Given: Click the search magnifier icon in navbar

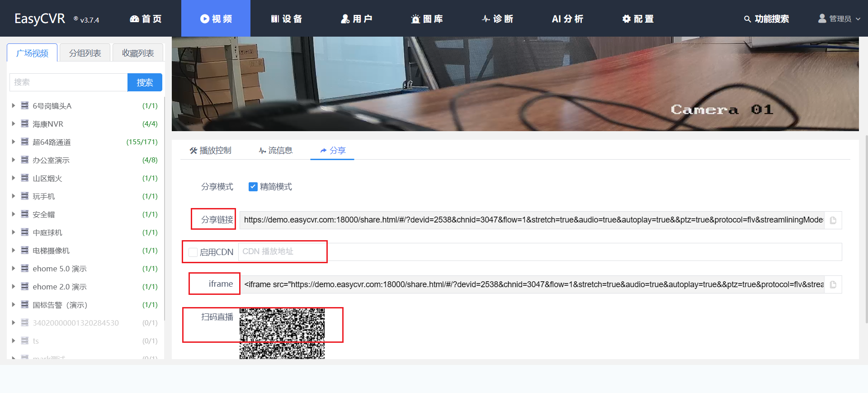Looking at the screenshot, I should point(747,19).
